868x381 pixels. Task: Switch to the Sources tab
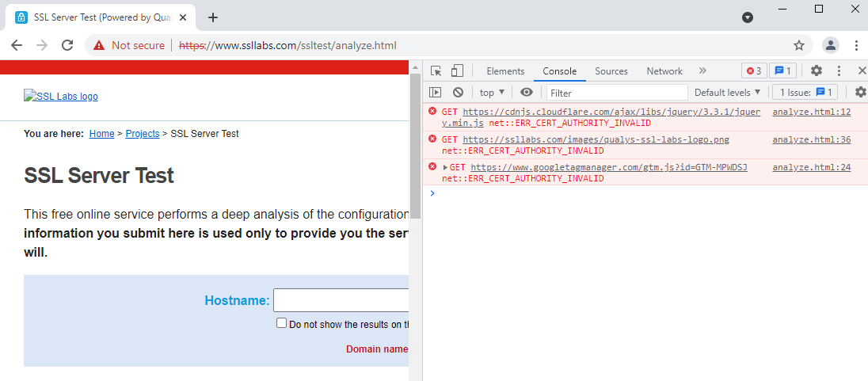[611, 70]
